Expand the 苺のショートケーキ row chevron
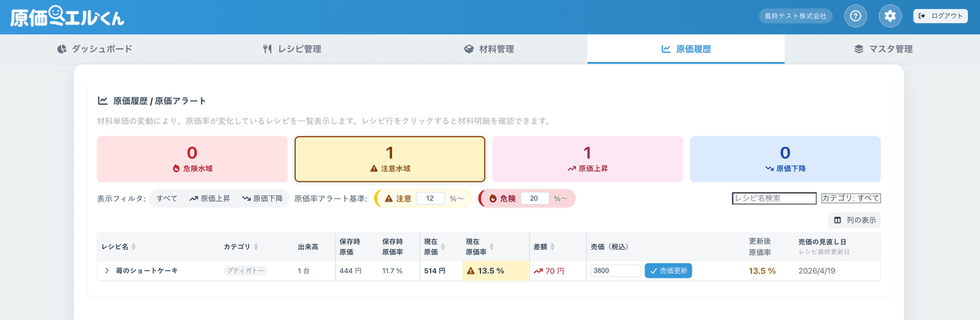 click(106, 270)
